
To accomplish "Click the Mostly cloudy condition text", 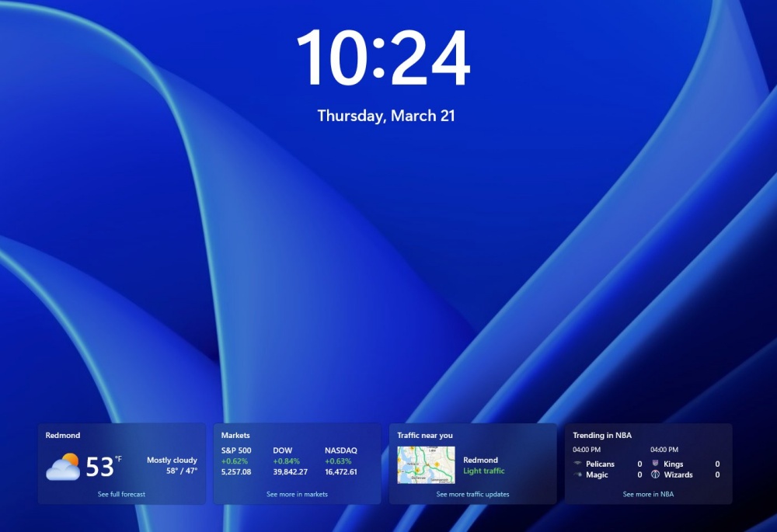I will point(172,460).
